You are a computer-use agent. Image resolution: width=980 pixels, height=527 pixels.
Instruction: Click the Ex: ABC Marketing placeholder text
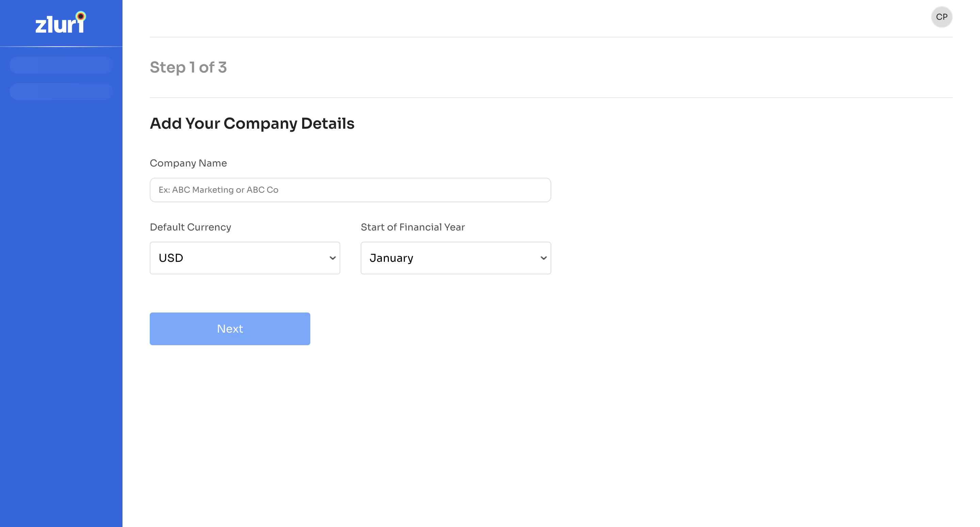coord(218,190)
